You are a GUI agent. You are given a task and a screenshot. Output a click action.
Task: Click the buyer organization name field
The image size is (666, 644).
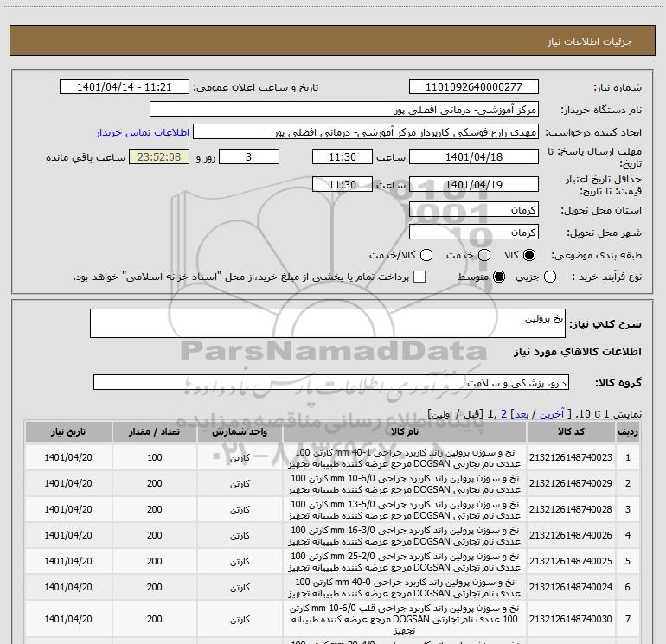point(344,109)
